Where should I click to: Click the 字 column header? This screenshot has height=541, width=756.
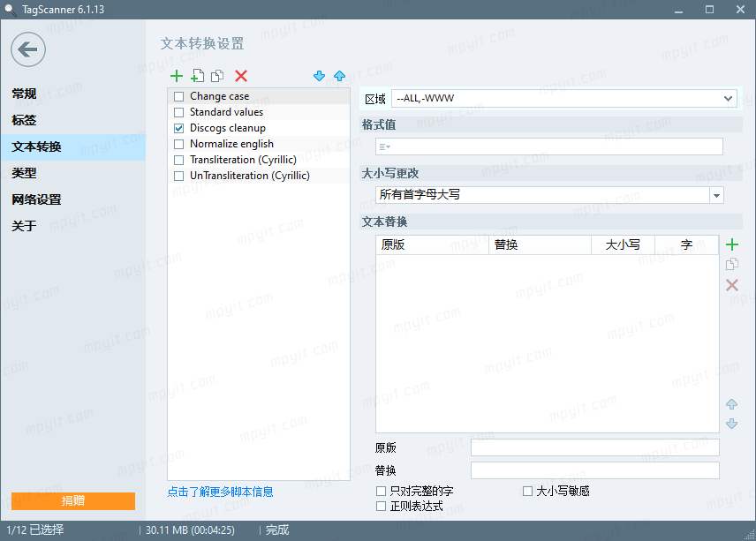(686, 244)
